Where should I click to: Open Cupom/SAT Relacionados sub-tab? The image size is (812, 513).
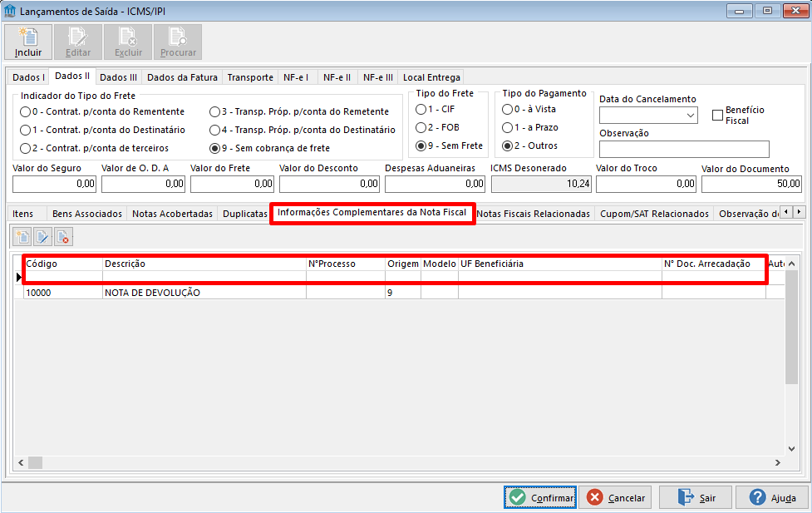coord(655,214)
